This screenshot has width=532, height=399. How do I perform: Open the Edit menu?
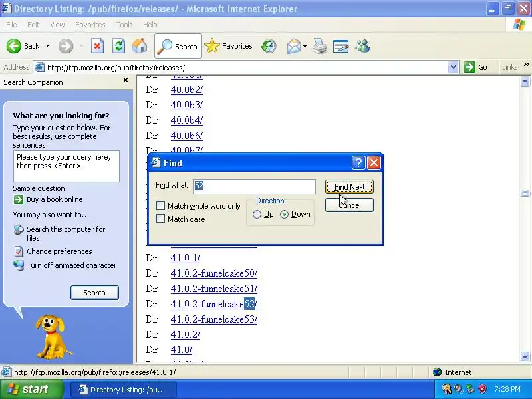[x=33, y=25]
